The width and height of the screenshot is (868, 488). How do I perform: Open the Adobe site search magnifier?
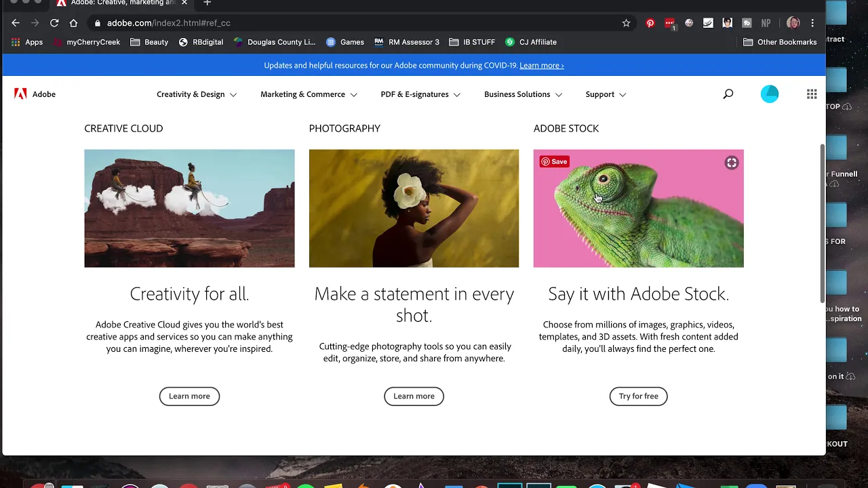pos(728,94)
